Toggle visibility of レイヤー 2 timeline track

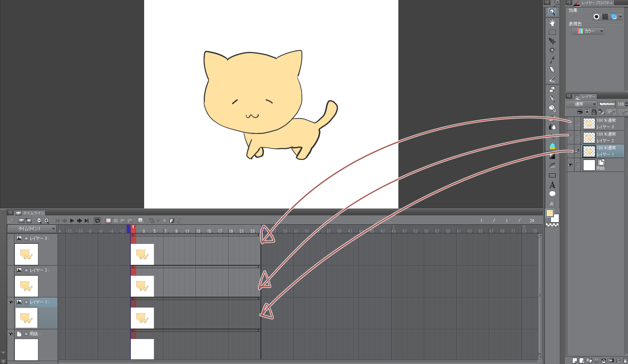click(11, 270)
